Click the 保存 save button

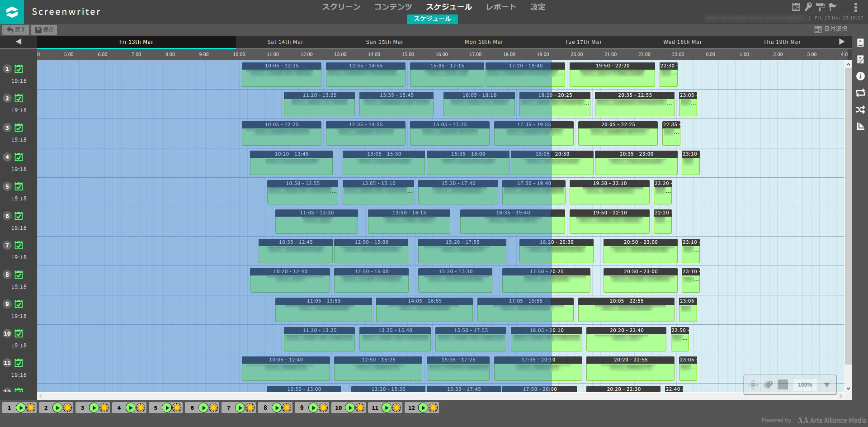point(44,29)
